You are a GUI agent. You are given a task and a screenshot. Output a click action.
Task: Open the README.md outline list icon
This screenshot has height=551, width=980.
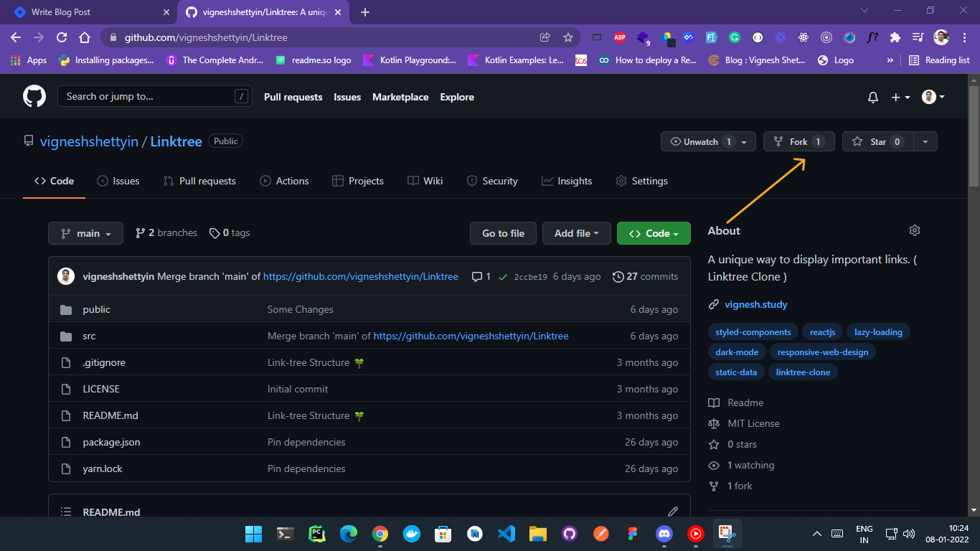(66, 512)
